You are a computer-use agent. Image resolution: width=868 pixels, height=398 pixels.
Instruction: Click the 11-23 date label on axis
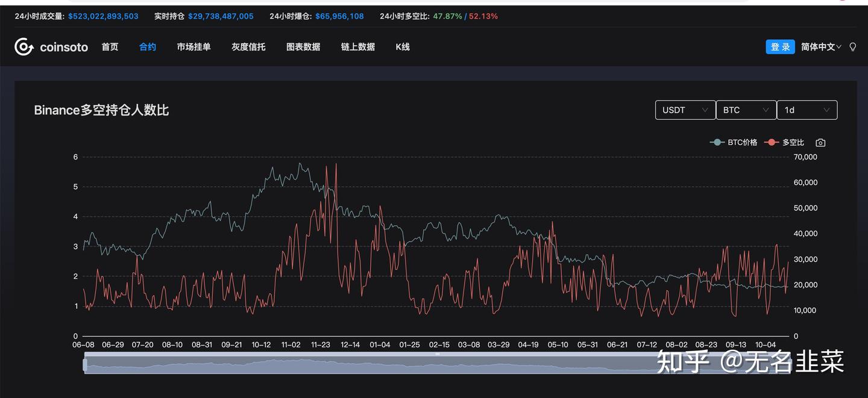(x=320, y=345)
